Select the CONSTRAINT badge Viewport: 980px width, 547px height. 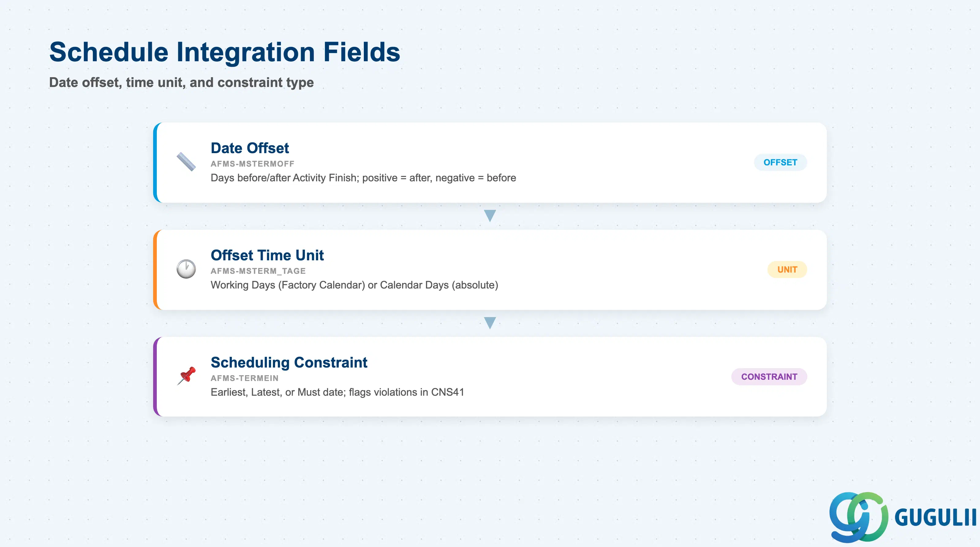pyautogui.click(x=769, y=377)
